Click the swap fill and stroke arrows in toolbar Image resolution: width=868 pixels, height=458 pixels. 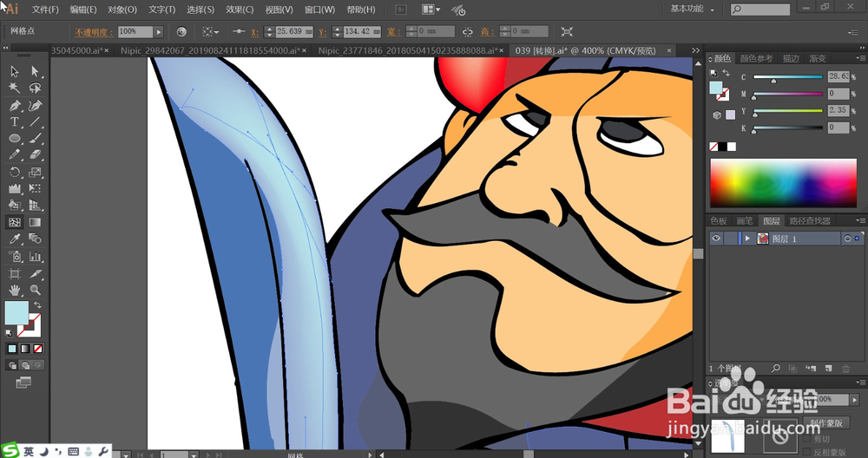point(37,304)
